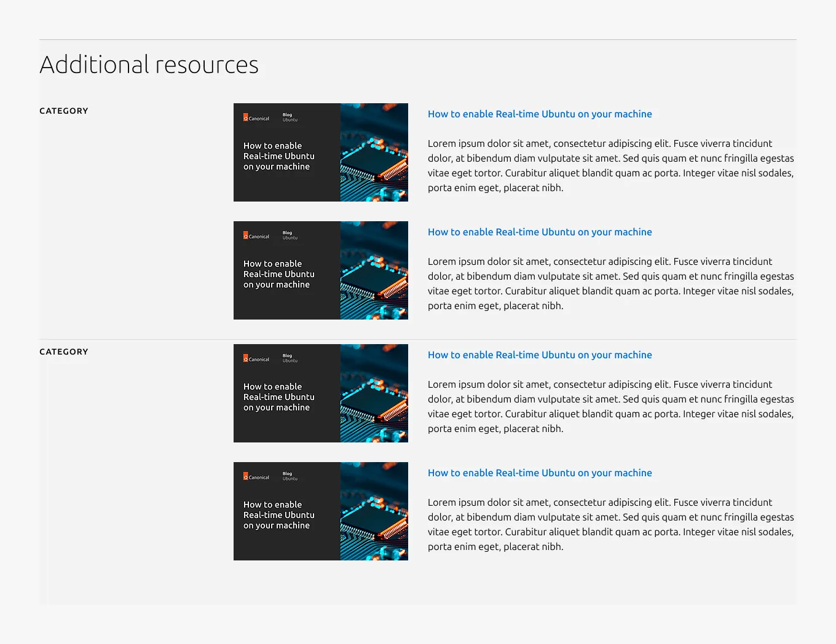Click the 'Additional resources' heading

149,65
